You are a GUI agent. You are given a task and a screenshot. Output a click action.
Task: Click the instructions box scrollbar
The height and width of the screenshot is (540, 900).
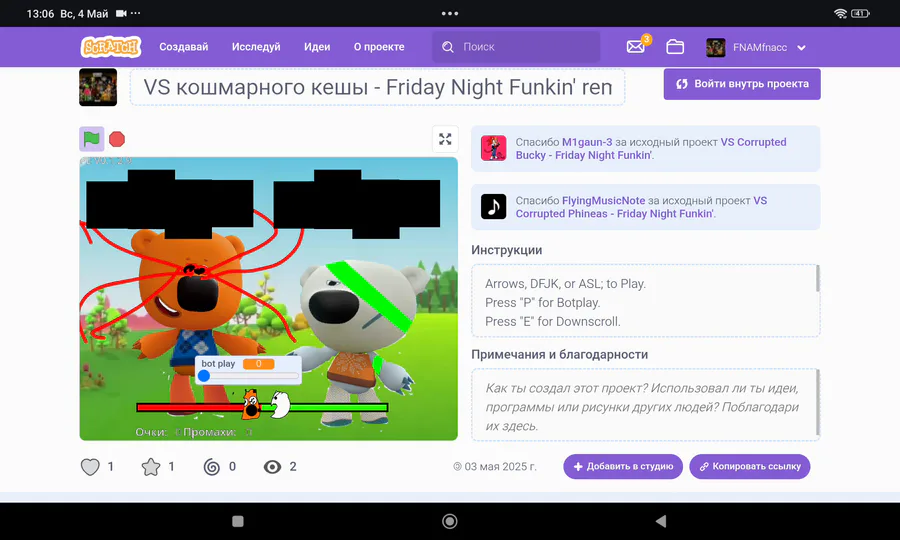point(817,279)
